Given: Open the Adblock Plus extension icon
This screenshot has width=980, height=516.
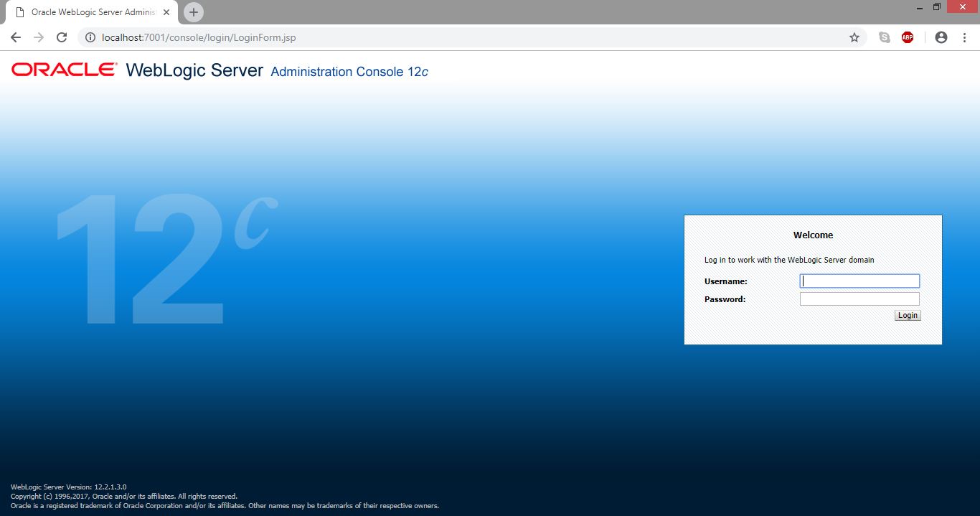Looking at the screenshot, I should (x=908, y=37).
